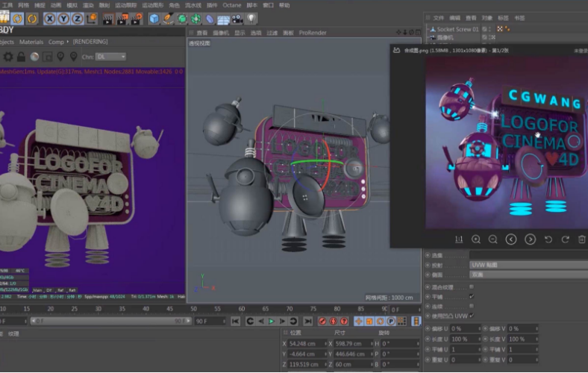This screenshot has height=373, width=588.
Task: Click Octane pick focus pin icon
Action: tap(60, 57)
